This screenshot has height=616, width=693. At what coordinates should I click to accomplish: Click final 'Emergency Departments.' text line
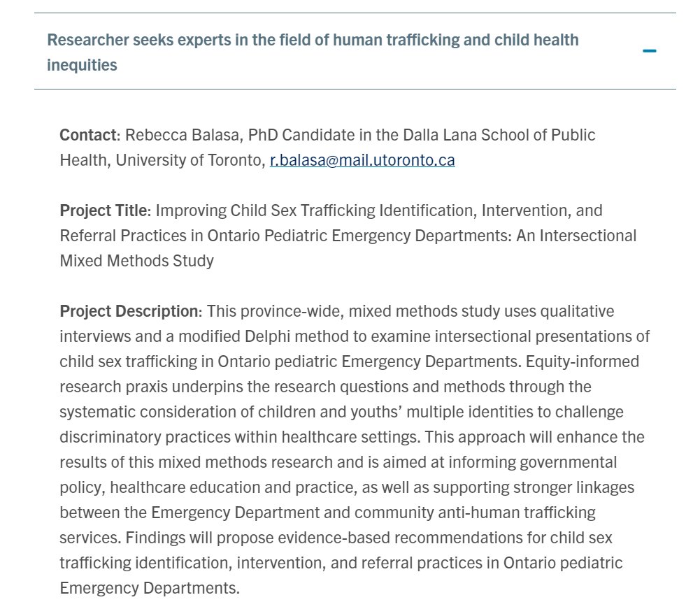pos(150,588)
